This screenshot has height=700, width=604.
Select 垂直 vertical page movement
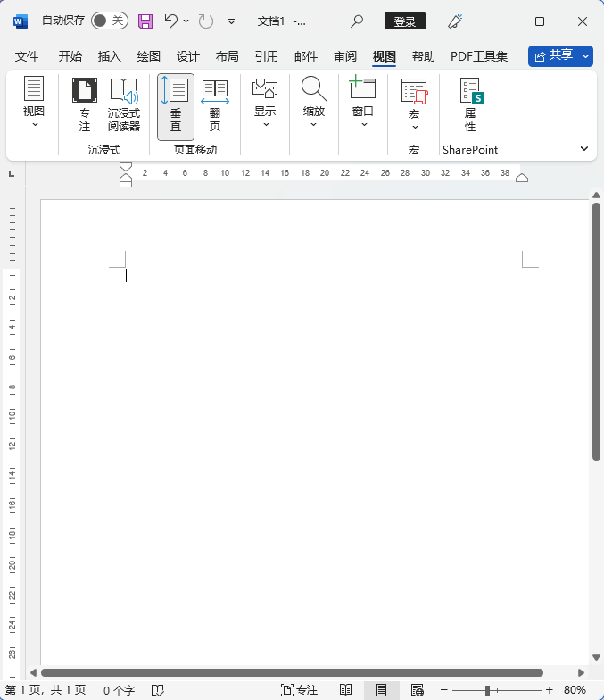[176, 107]
